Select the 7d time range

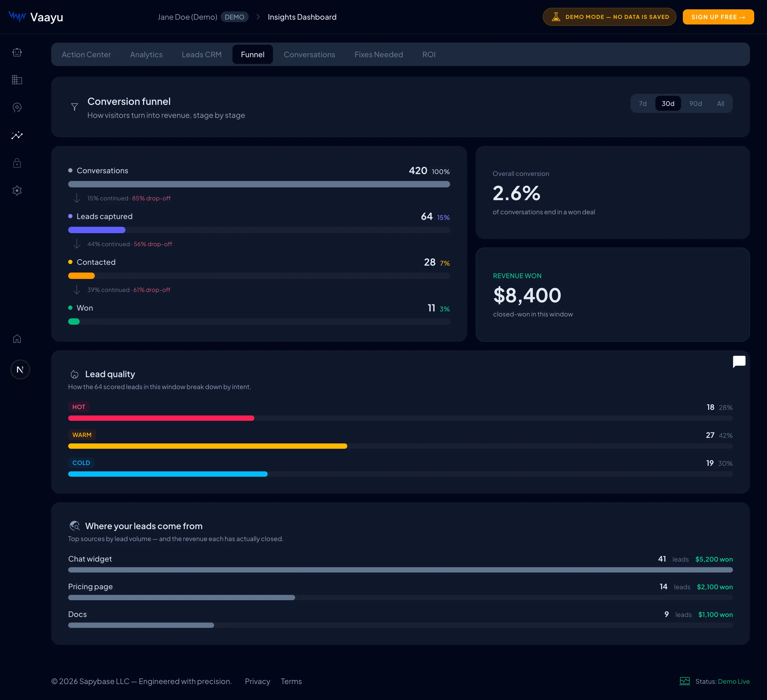(x=643, y=104)
